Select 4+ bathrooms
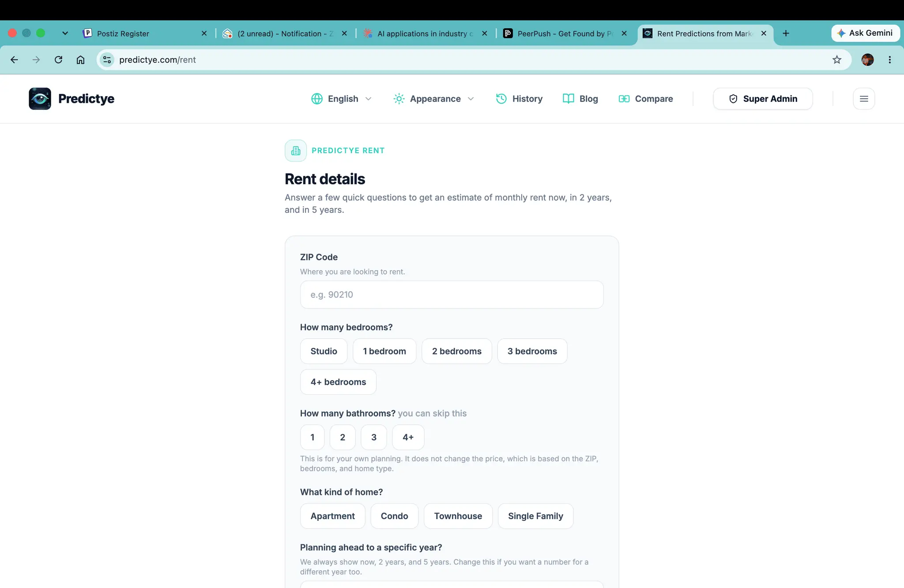Viewport: 904px width, 588px height. tap(408, 437)
